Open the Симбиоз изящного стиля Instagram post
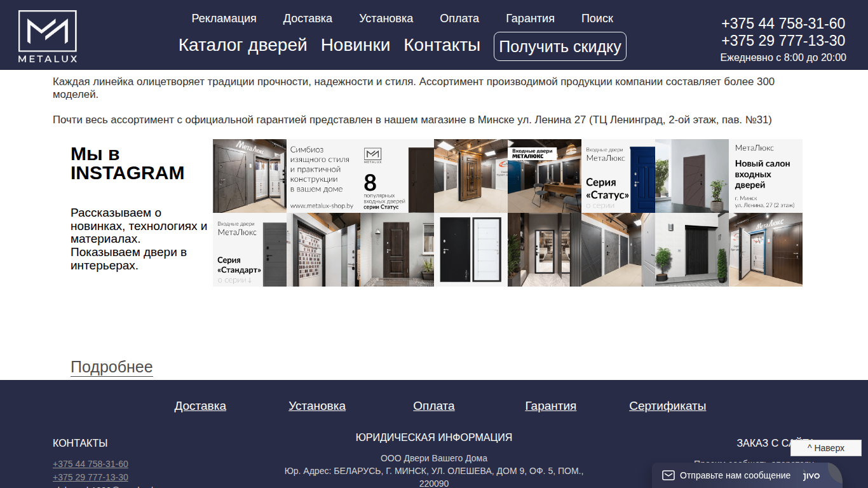 tap(323, 176)
